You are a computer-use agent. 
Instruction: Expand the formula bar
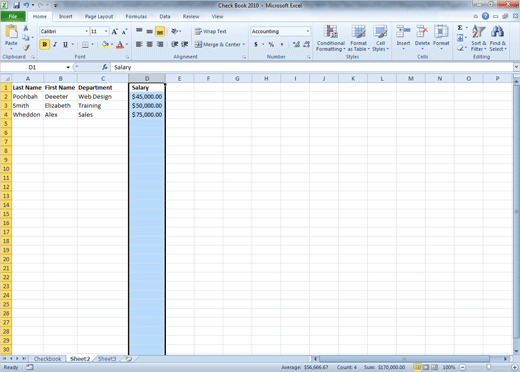(516, 67)
